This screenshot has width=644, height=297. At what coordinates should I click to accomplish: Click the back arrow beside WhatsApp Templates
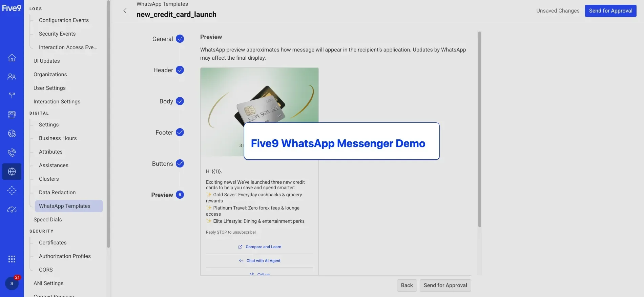(125, 11)
